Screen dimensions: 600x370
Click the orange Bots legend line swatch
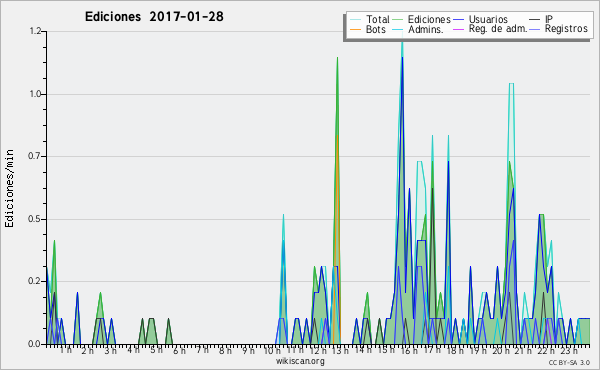point(355,29)
